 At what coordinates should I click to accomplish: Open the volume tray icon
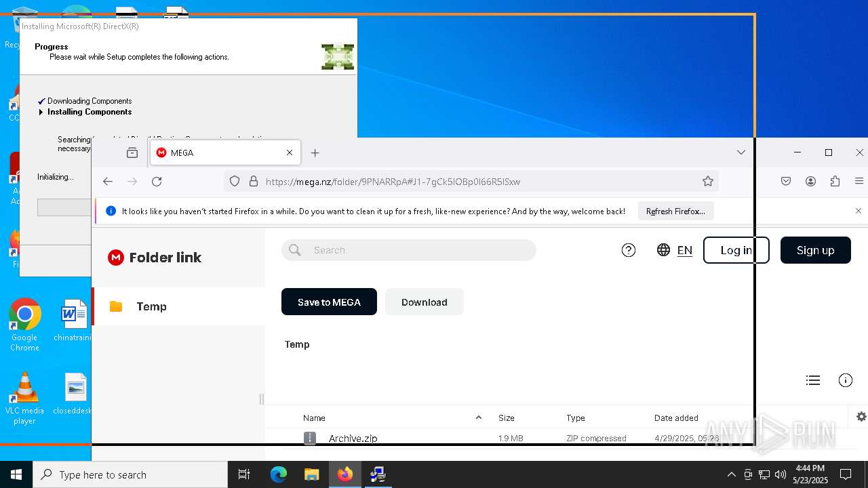coord(781,474)
